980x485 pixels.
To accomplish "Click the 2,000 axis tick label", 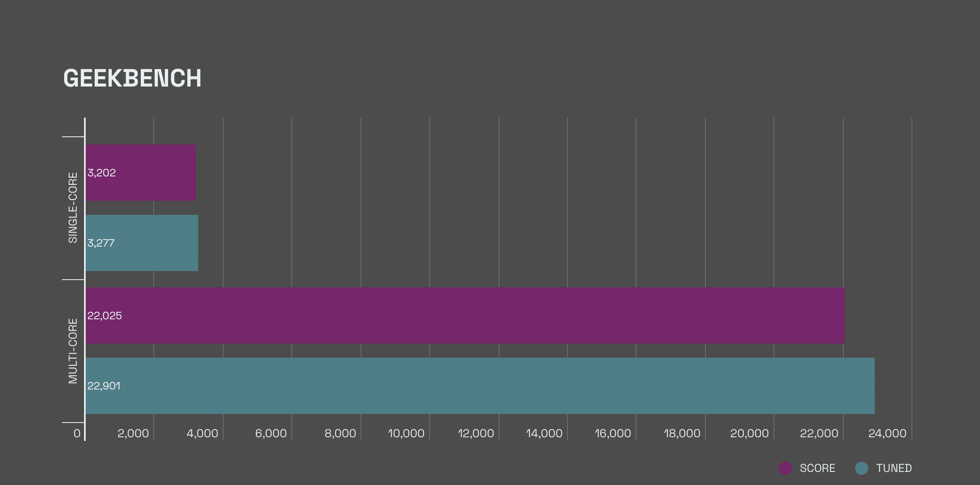I will (133, 434).
